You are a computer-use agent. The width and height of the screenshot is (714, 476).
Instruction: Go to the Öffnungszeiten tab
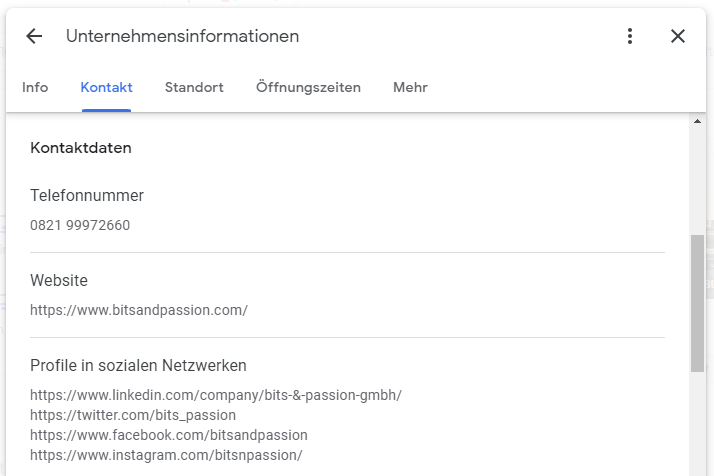pyautogui.click(x=308, y=87)
